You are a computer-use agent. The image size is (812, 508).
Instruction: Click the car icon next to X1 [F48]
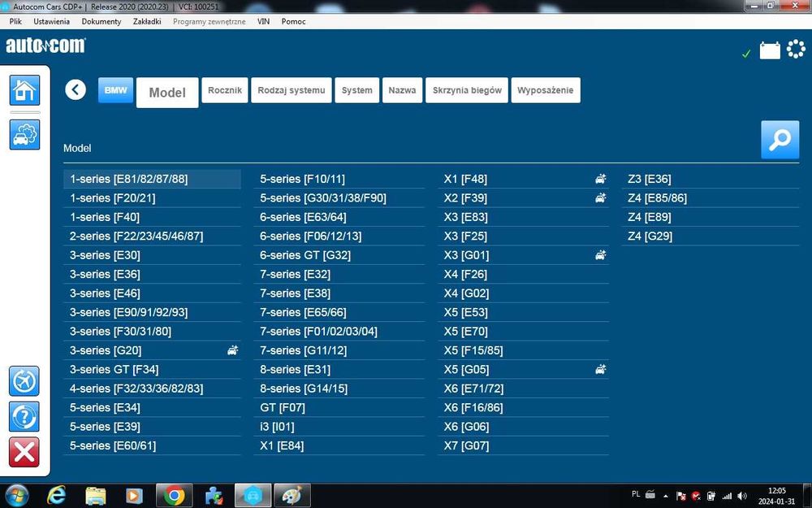click(x=600, y=179)
